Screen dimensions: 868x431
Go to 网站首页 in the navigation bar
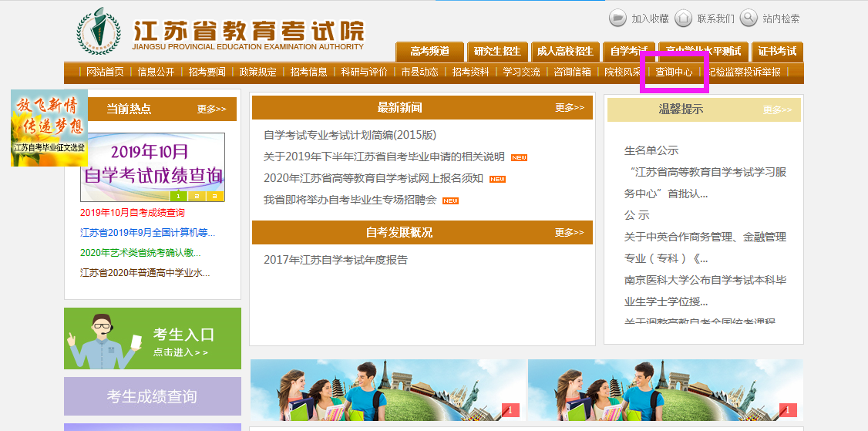[x=105, y=72]
